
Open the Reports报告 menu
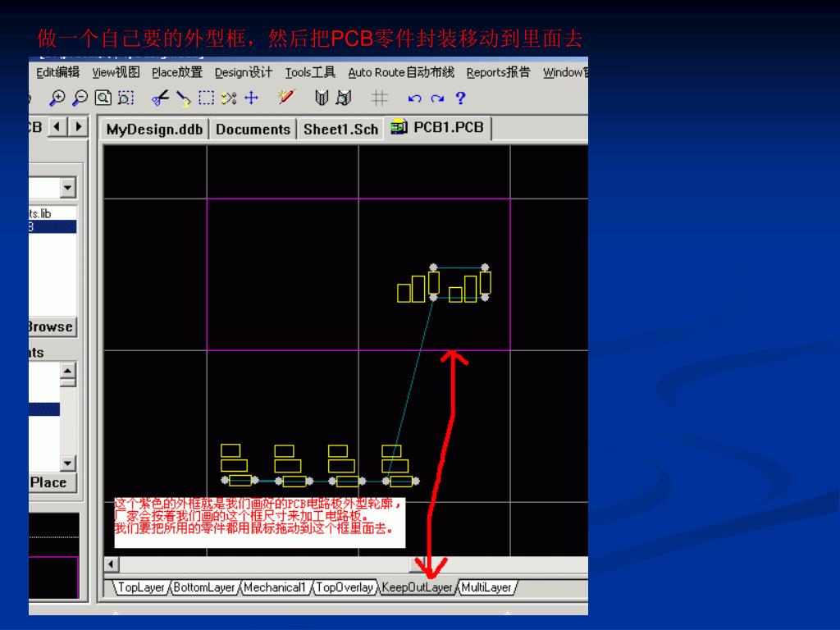click(498, 72)
